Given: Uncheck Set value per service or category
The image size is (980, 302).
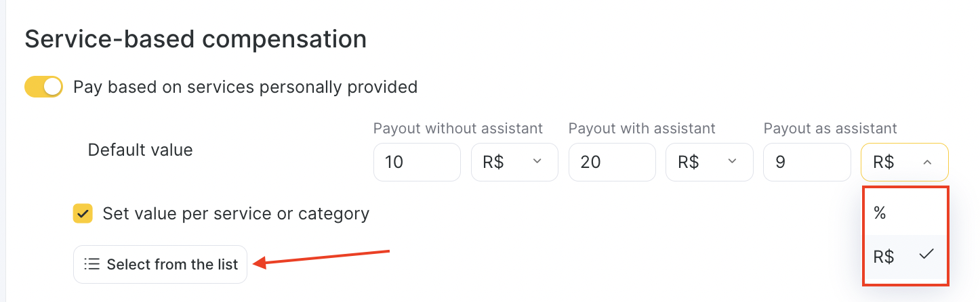Looking at the screenshot, I should click(x=83, y=214).
